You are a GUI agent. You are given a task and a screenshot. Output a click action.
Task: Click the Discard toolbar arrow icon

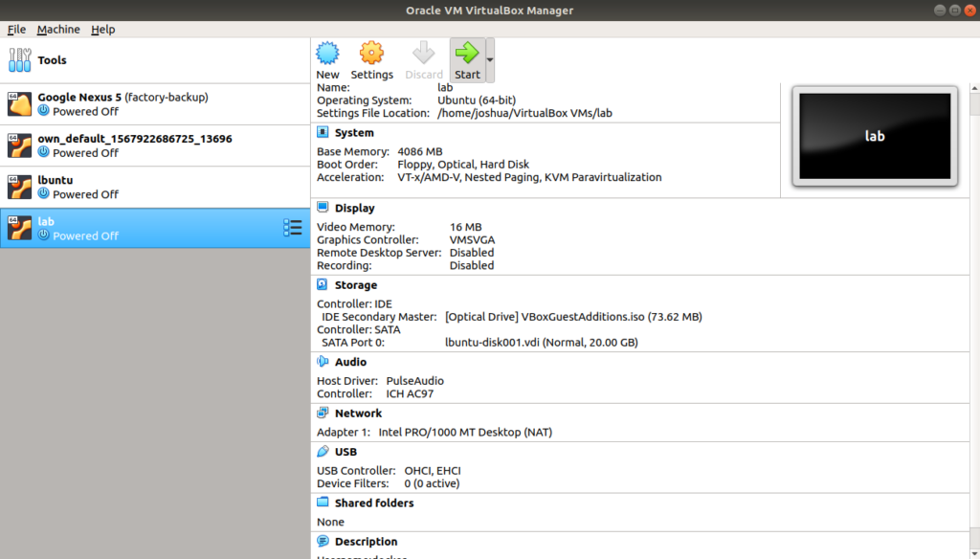click(423, 54)
